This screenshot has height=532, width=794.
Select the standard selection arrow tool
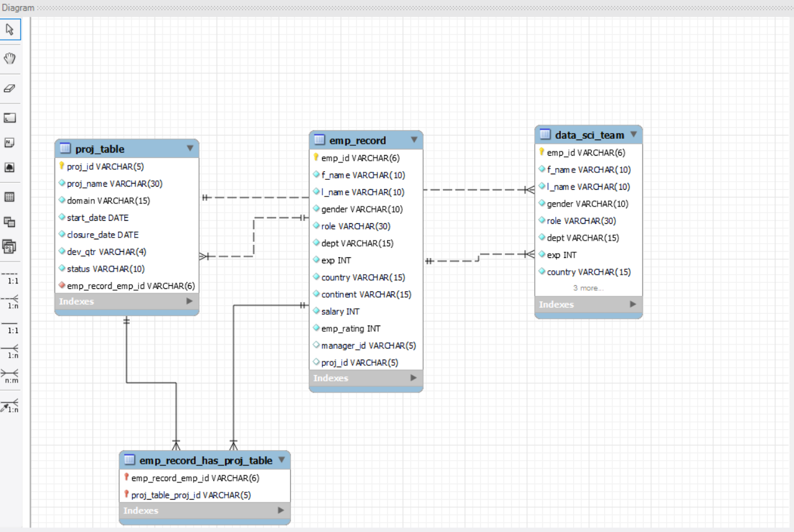point(11,29)
